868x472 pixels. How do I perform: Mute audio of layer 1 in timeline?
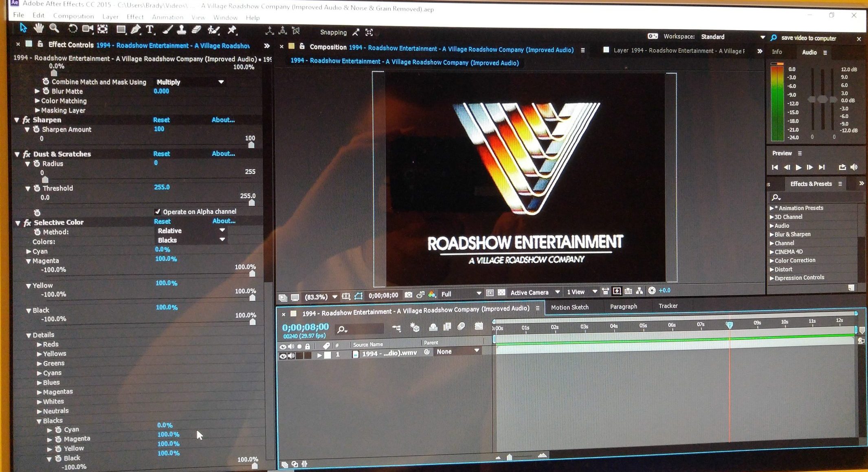[x=291, y=356]
